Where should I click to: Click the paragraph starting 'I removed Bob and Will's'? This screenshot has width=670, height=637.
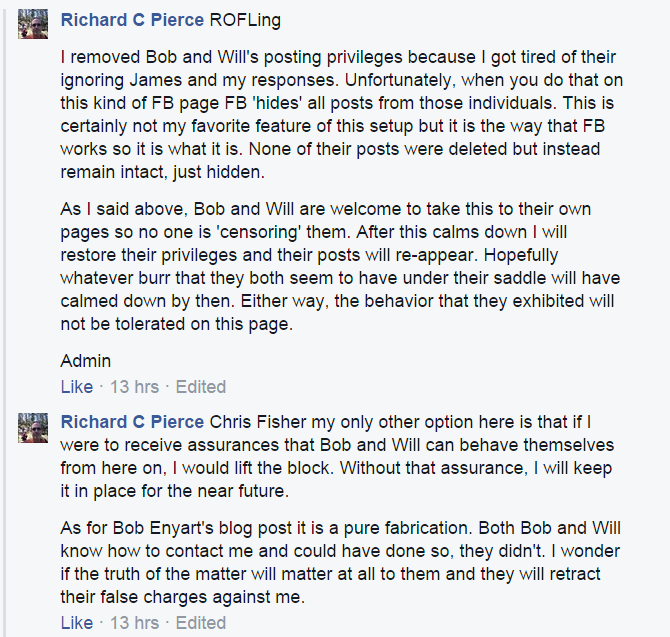(338, 115)
